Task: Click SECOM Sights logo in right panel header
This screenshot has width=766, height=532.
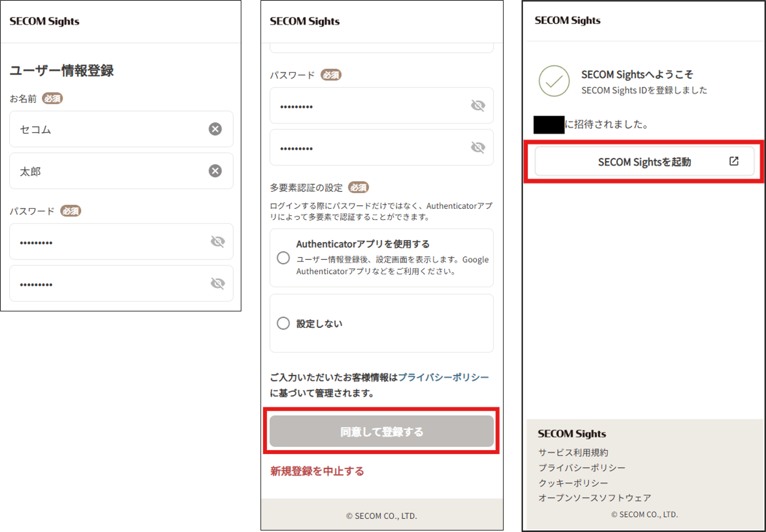Action: click(x=567, y=20)
